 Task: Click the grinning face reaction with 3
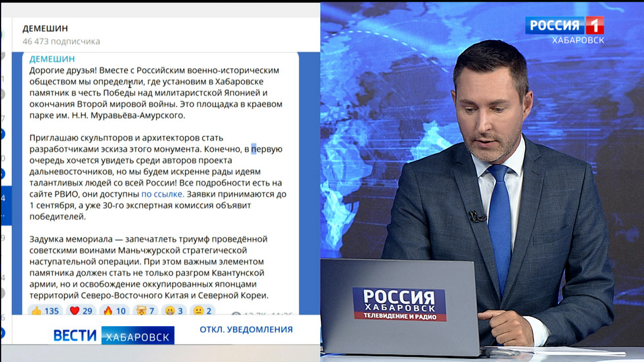coord(174,310)
